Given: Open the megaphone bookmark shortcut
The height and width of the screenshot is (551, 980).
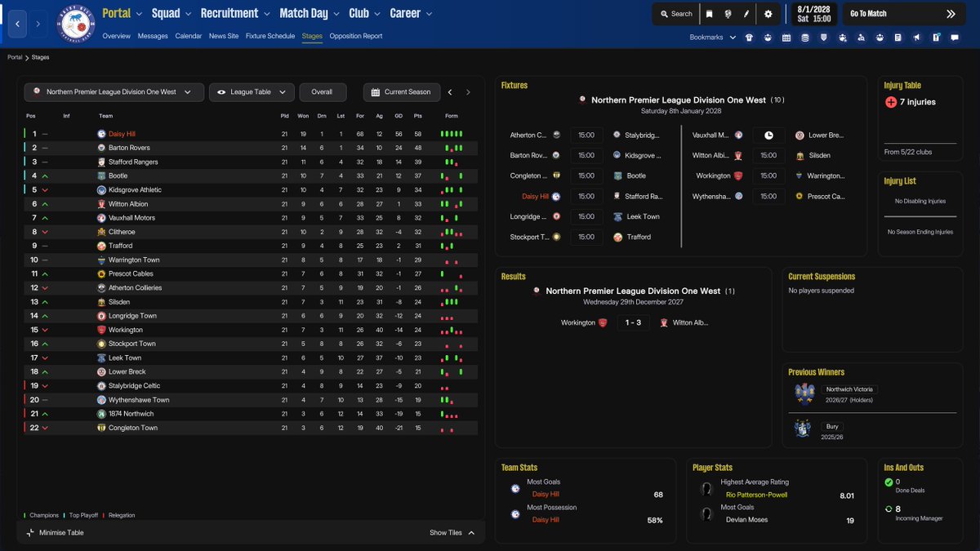Looking at the screenshot, I should [x=917, y=37].
